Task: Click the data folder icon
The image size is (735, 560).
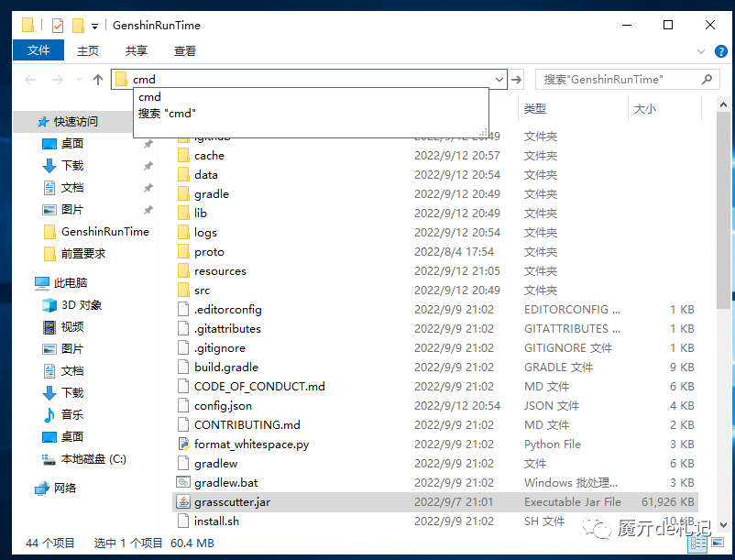Action: (183, 175)
